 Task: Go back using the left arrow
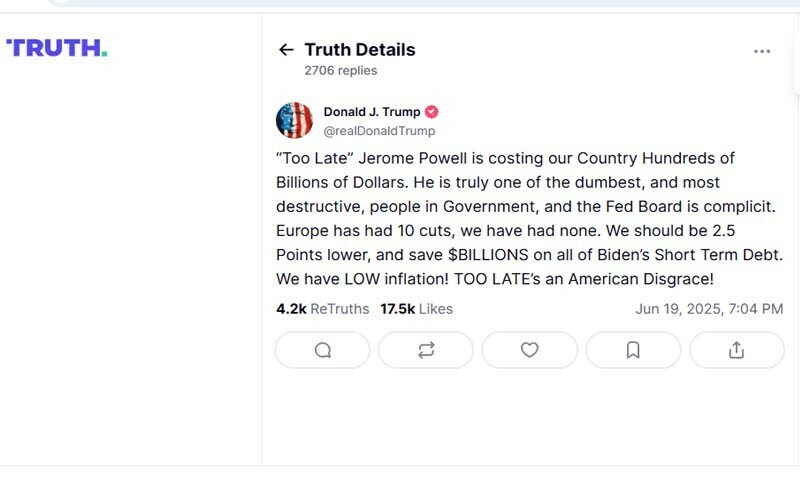click(286, 50)
